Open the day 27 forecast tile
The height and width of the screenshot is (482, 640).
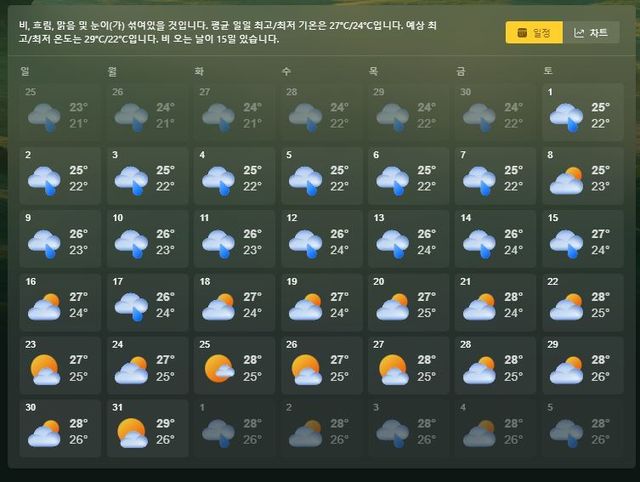(408, 365)
